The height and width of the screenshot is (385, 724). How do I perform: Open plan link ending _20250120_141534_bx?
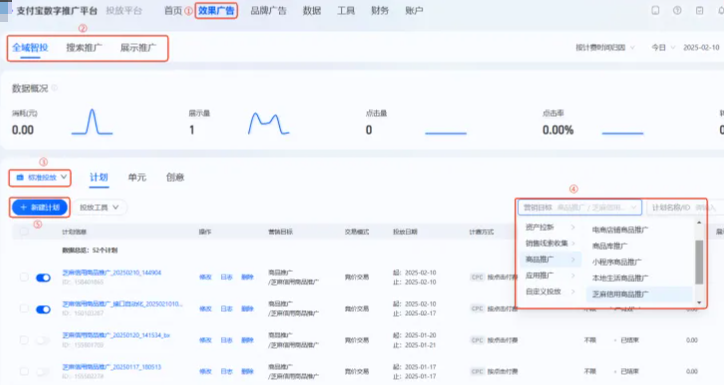point(116,335)
